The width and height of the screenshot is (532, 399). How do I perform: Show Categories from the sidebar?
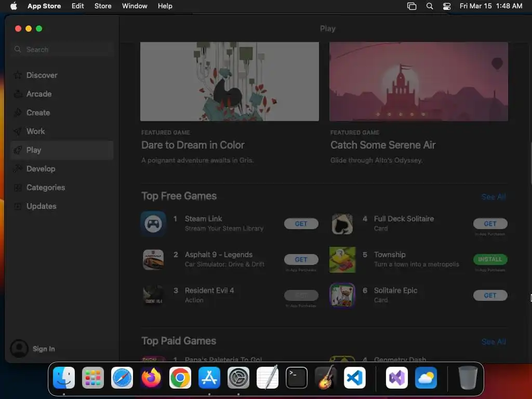coord(62,187)
